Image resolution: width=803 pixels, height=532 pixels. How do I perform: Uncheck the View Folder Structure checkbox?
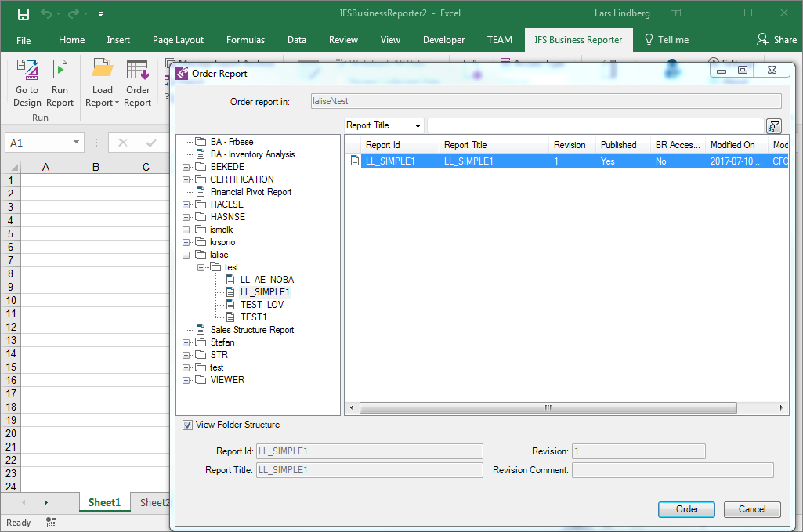187,425
